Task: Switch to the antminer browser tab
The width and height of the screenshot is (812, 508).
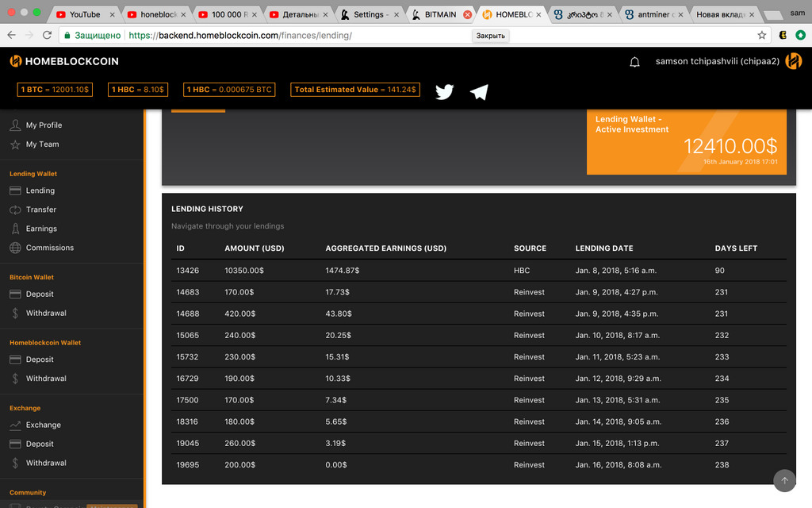Action: pyautogui.click(x=653, y=14)
